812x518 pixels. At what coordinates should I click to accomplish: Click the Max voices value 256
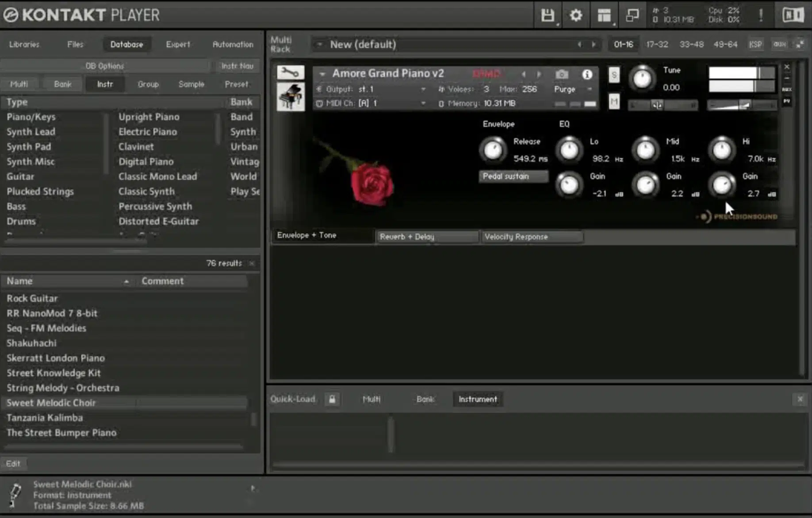[x=529, y=89]
